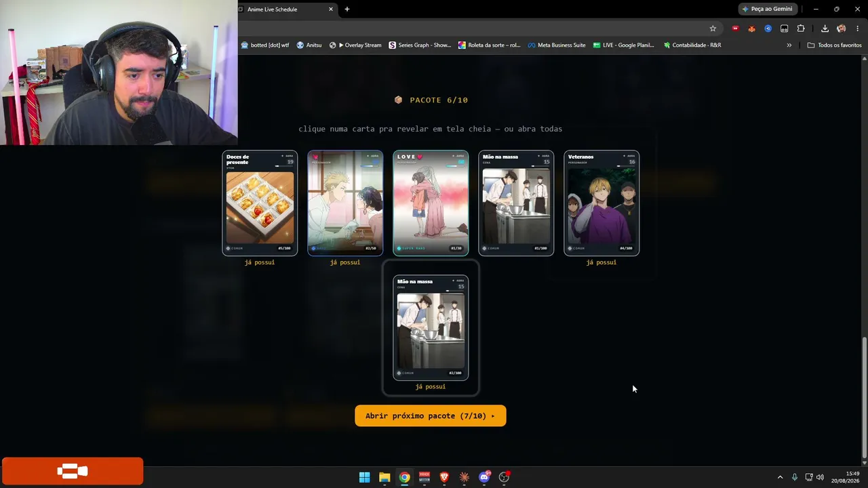Open File Explorer from the taskbar
The image size is (868, 488).
384,477
